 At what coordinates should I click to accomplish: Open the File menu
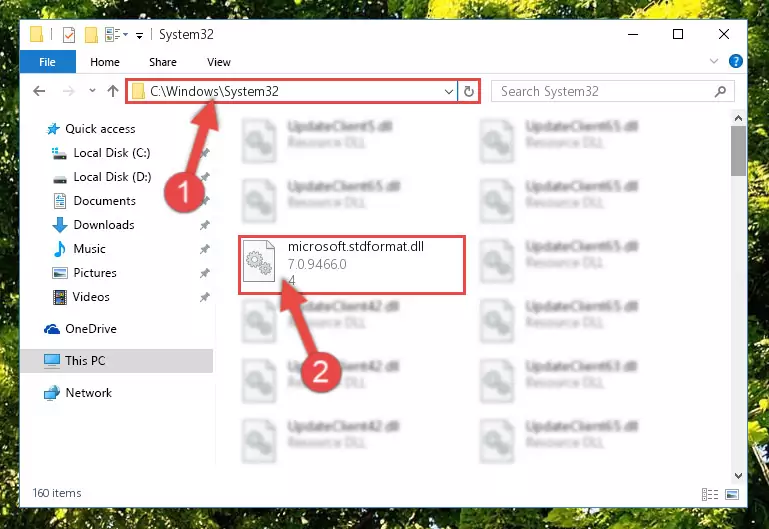coord(48,62)
